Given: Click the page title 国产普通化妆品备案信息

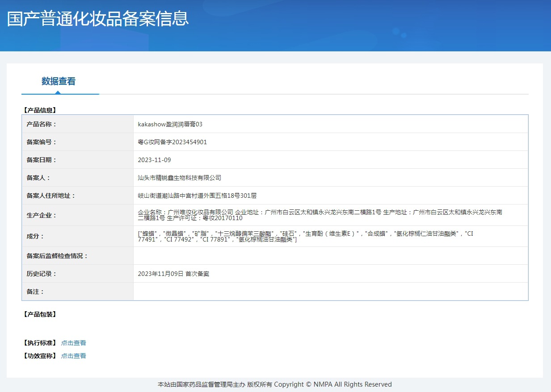Looking at the screenshot, I should (x=98, y=18).
